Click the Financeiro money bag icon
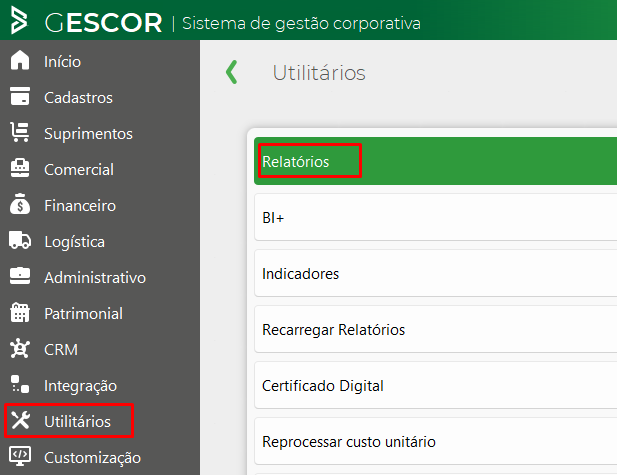The height and width of the screenshot is (475, 617). (x=20, y=205)
